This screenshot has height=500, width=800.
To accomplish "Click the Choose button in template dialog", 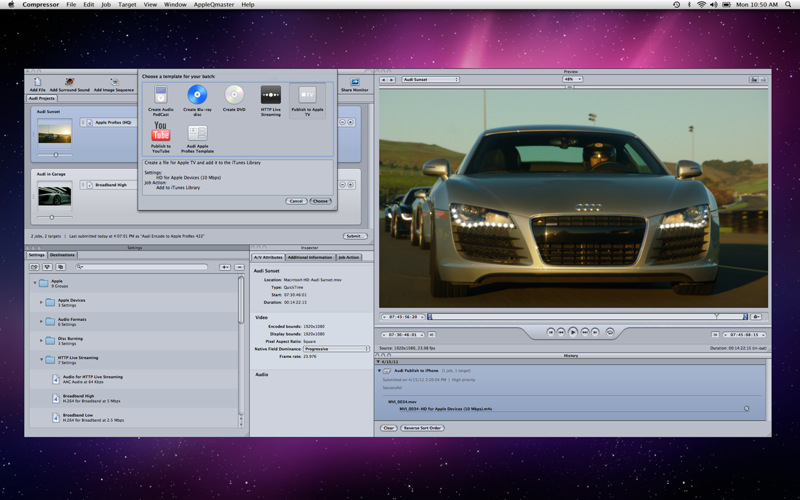I will 320,201.
